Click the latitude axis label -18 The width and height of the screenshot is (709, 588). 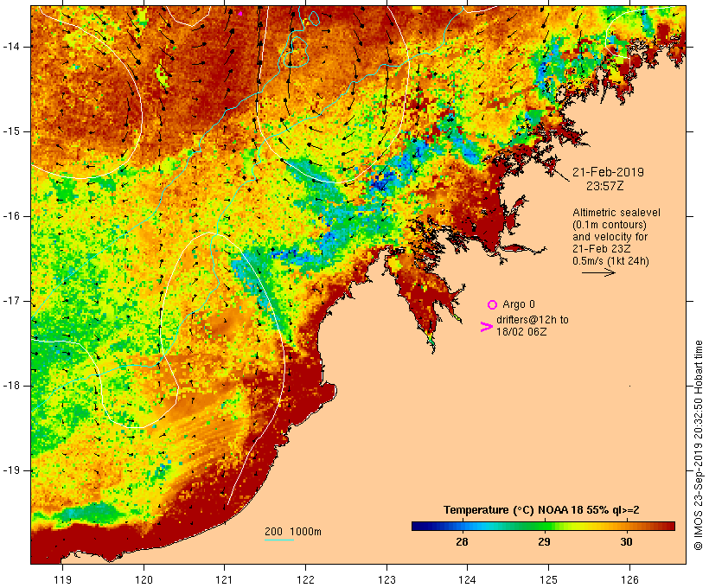point(11,386)
